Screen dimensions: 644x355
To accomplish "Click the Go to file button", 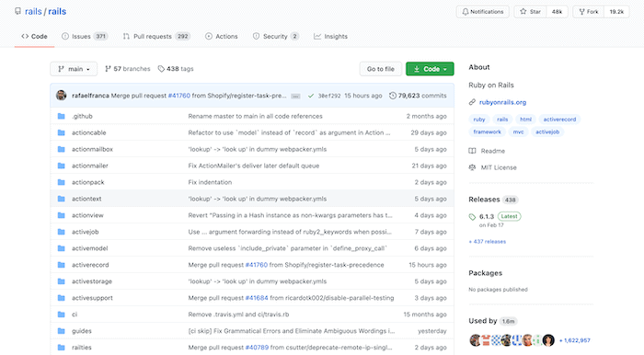I will 380,69.
